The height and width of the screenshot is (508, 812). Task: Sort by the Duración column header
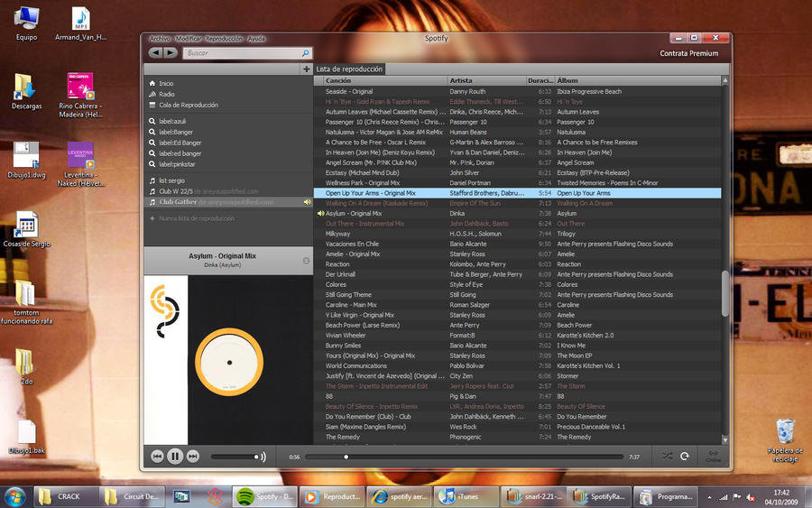(x=540, y=81)
